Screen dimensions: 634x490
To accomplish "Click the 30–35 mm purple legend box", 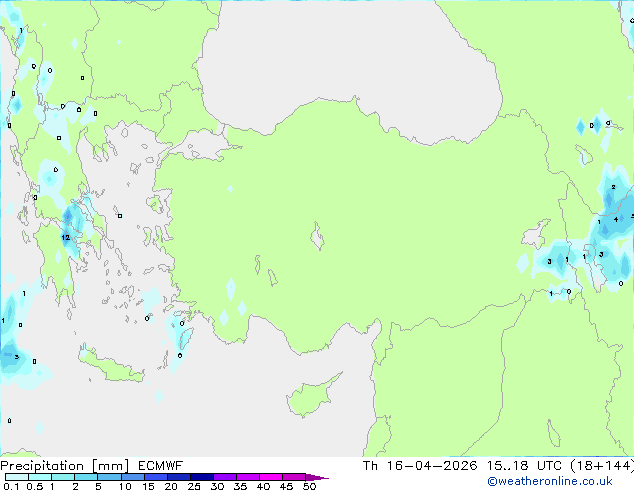I will tap(224, 477).
